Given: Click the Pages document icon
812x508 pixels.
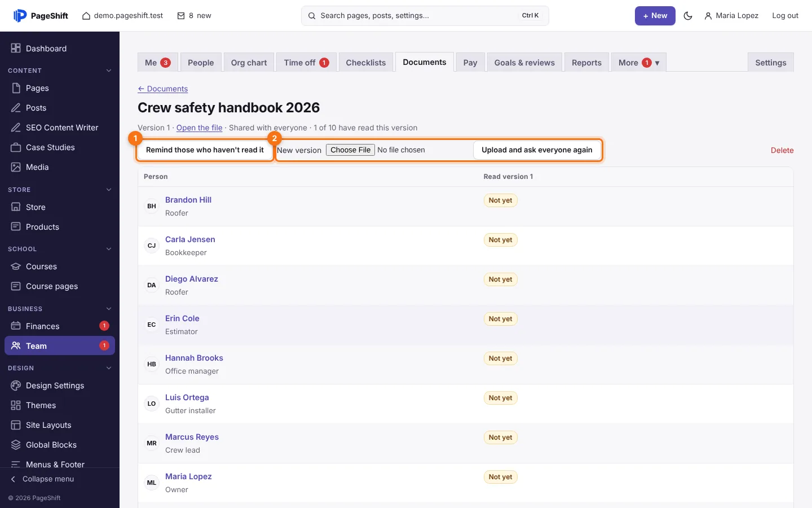Looking at the screenshot, I should click(16, 88).
